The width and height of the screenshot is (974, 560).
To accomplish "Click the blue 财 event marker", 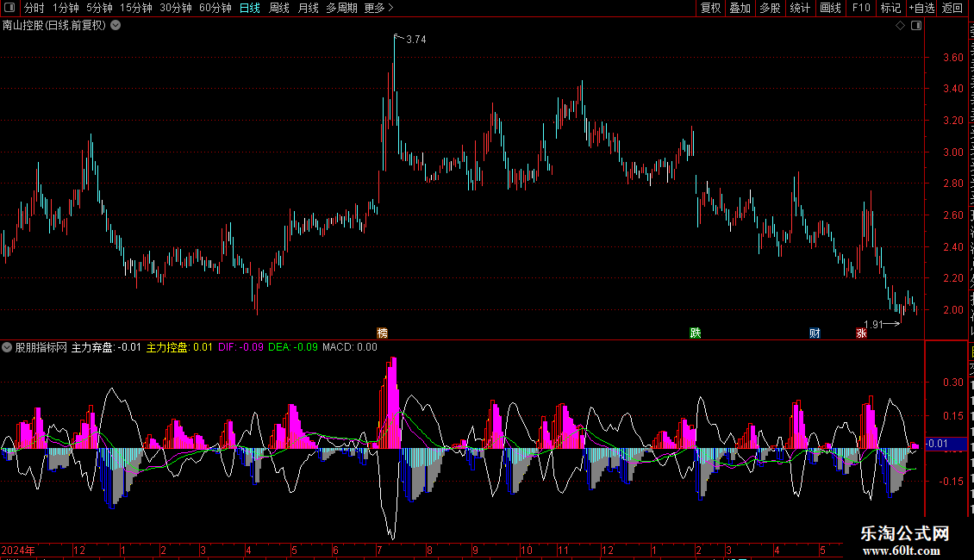I will coord(815,333).
